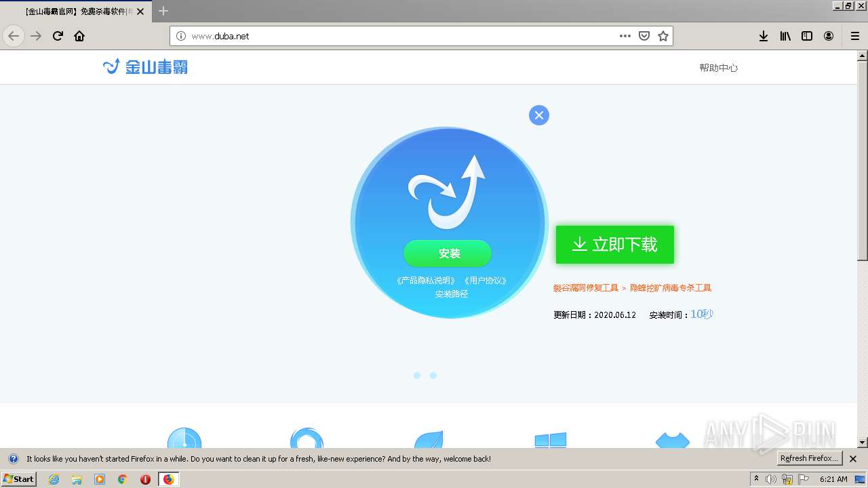Screen dimensions: 868x488
Task: Open 帮助中心 help center link
Action: tap(718, 68)
